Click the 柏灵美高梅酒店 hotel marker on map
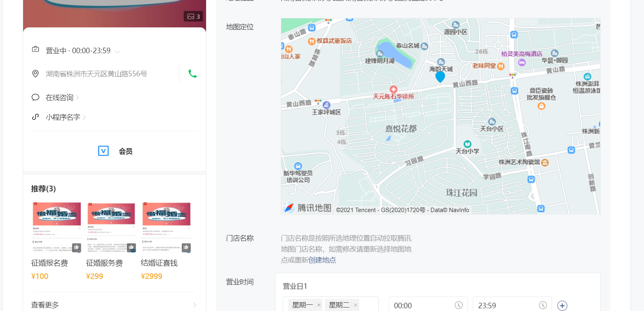Image resolution: width=644 pixels, height=311 pixels. [522, 63]
